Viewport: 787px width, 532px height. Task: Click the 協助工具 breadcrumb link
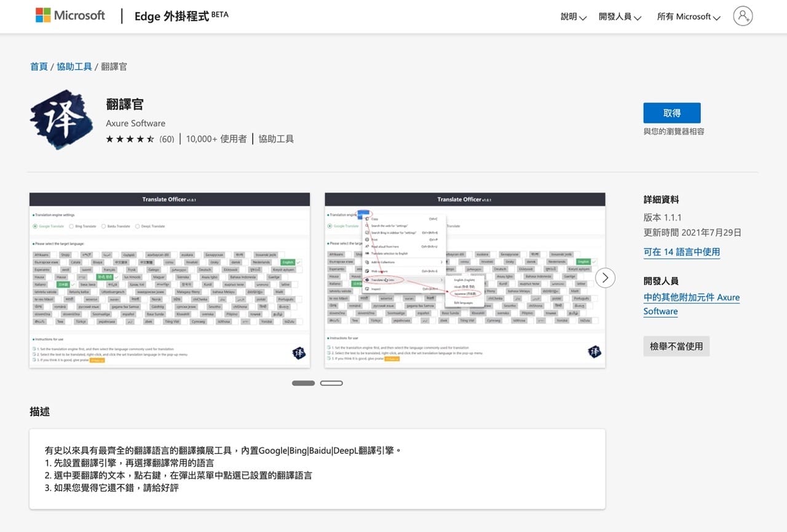74,66
